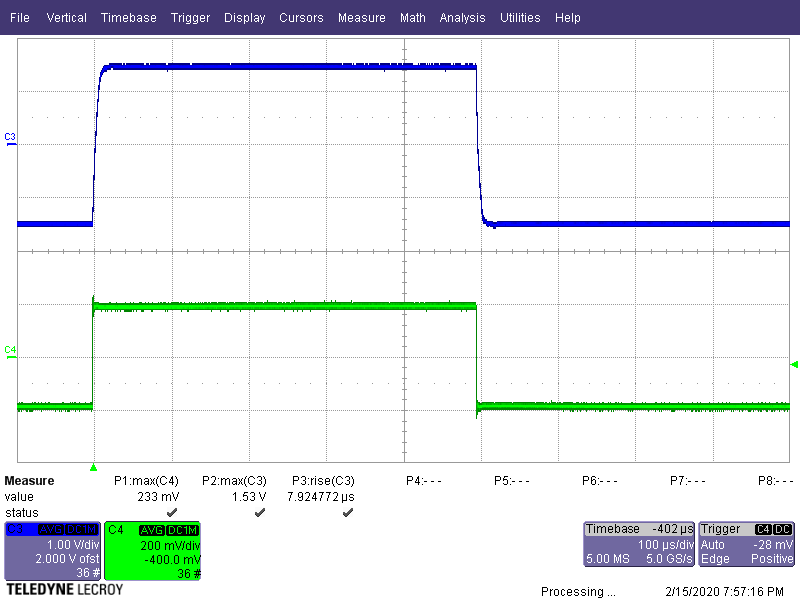
Task: Open the Trigger menu
Action: click(190, 18)
